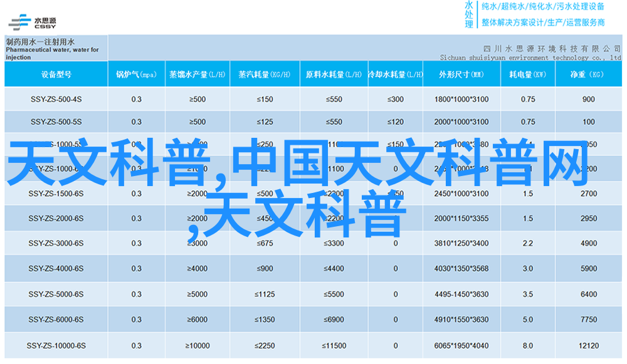Select the 蒸馏水产量(L/H) column header
This screenshot has width=627, height=364.
click(196, 75)
